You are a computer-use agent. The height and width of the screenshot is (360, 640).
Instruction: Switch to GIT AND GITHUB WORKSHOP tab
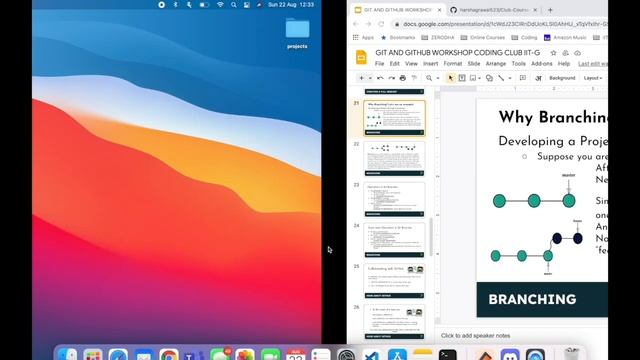coord(397,10)
